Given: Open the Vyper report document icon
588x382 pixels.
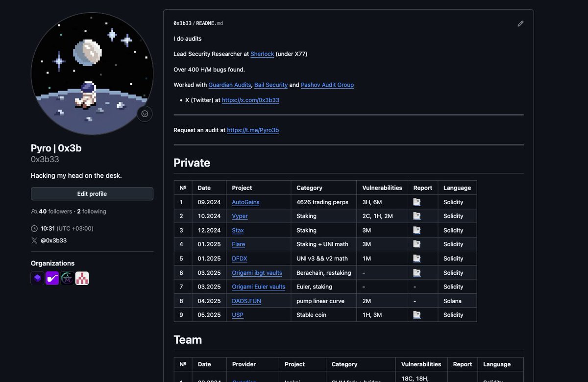Looking at the screenshot, I should click(417, 216).
